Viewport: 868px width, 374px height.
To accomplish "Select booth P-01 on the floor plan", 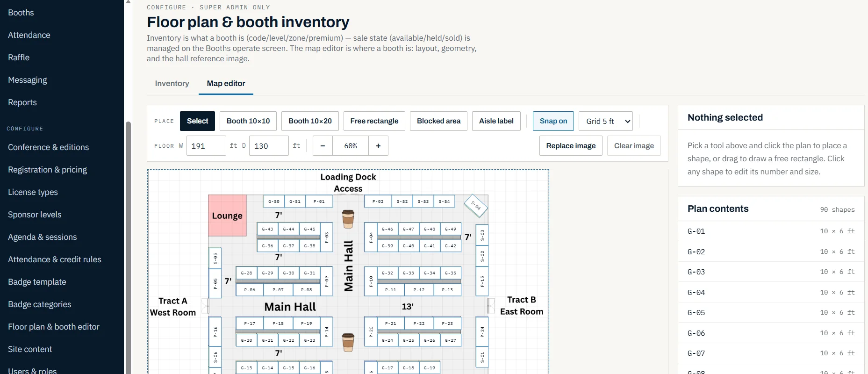I will [319, 201].
